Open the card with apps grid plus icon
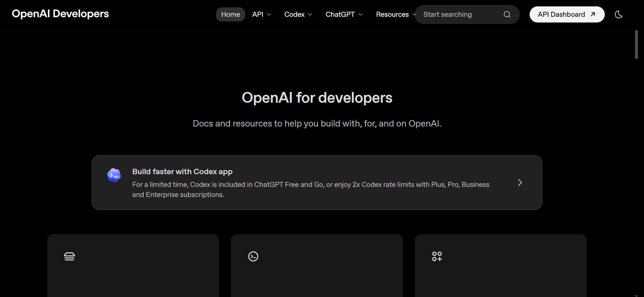644x297 pixels. pos(501,265)
